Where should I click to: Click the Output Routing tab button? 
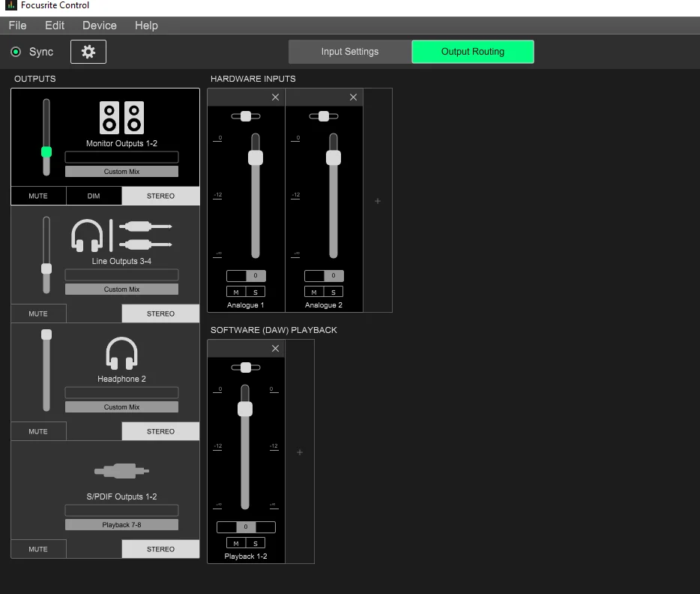(473, 52)
